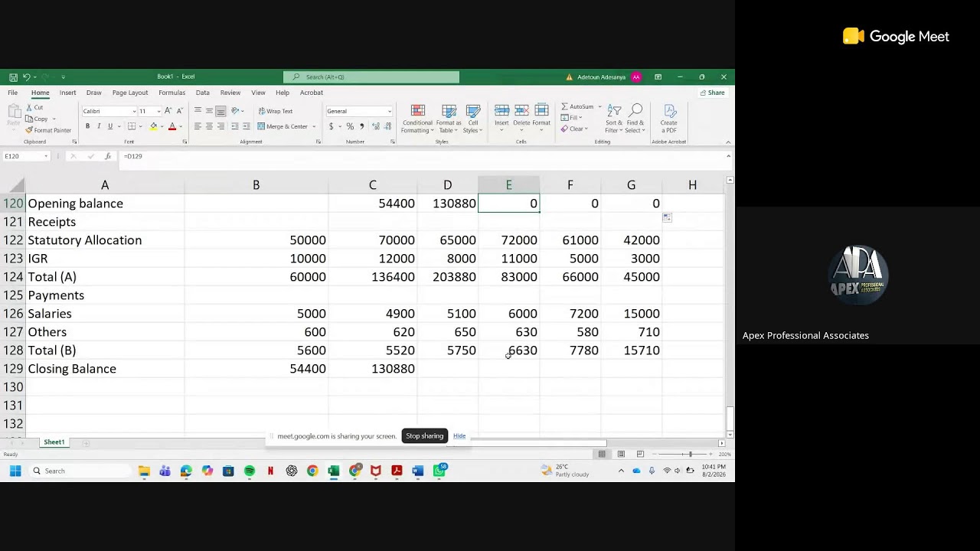The image size is (980, 551).
Task: Click Stop sharing button
Action: click(425, 436)
